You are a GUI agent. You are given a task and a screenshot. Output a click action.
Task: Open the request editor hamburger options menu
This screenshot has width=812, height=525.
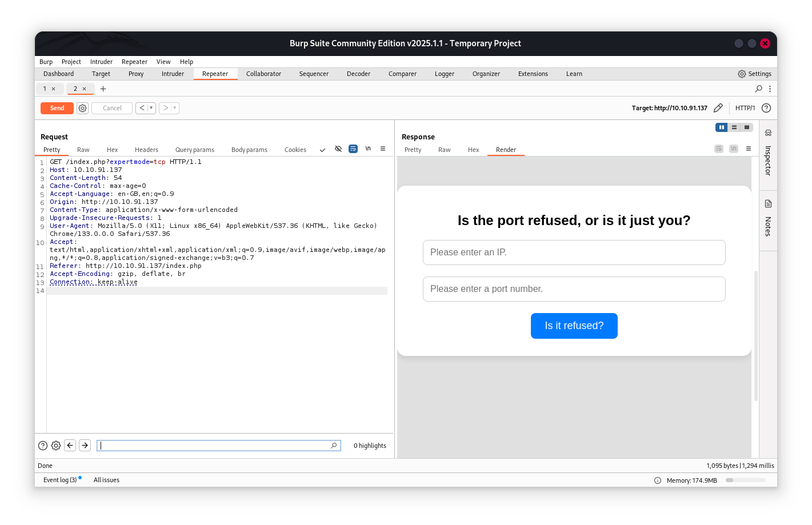tap(383, 149)
